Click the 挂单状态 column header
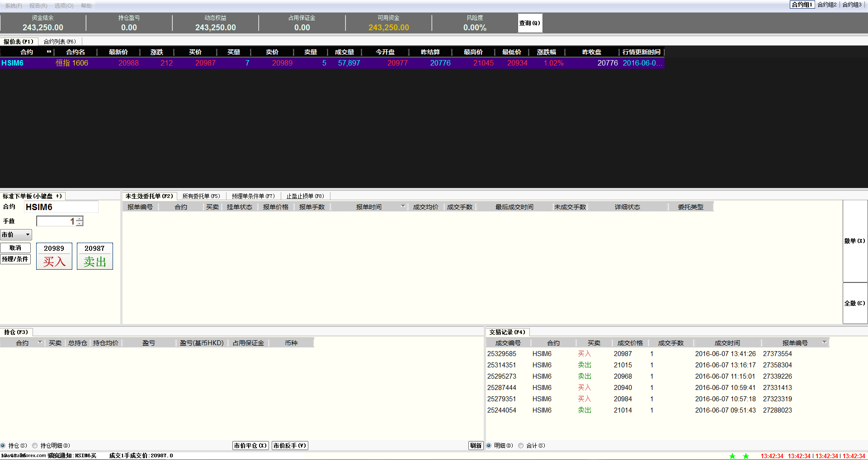 click(240, 207)
